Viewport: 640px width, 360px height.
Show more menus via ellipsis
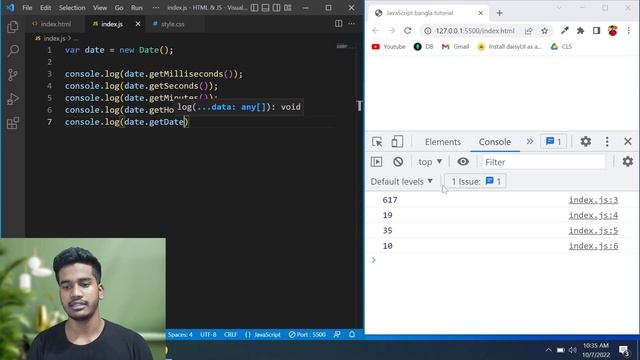pyautogui.click(x=156, y=8)
